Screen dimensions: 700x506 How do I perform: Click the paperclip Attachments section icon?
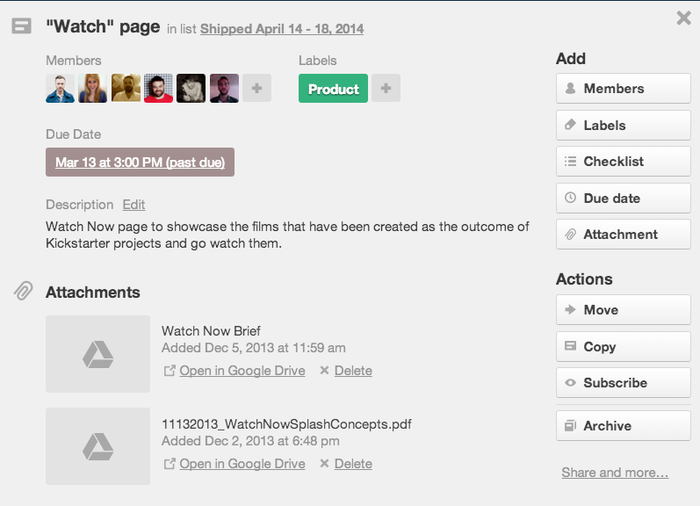pos(22,291)
